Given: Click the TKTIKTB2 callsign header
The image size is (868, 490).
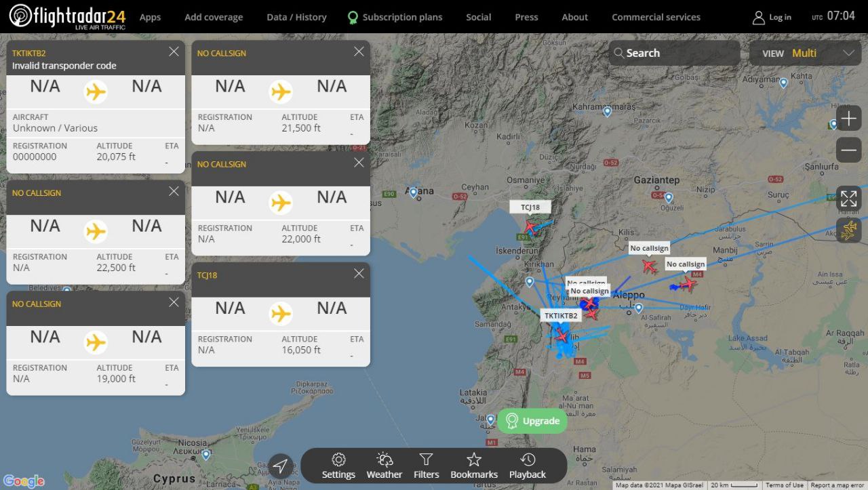Looking at the screenshot, I should click(29, 53).
